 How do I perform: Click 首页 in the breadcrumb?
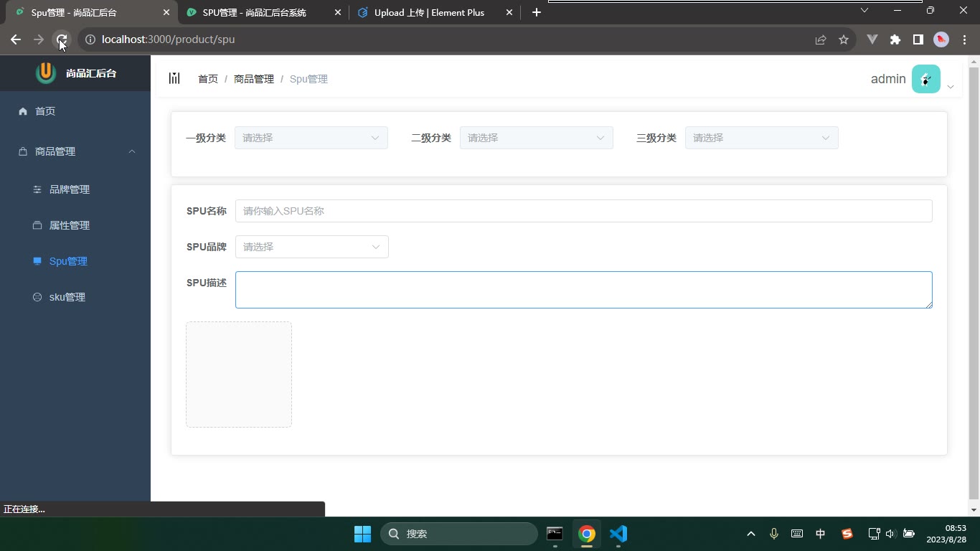[x=208, y=79]
